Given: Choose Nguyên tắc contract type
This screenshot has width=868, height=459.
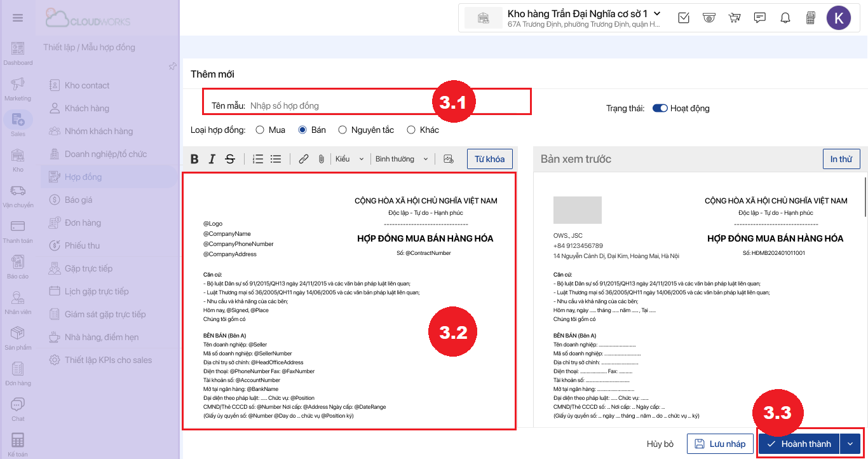Looking at the screenshot, I should [342, 130].
